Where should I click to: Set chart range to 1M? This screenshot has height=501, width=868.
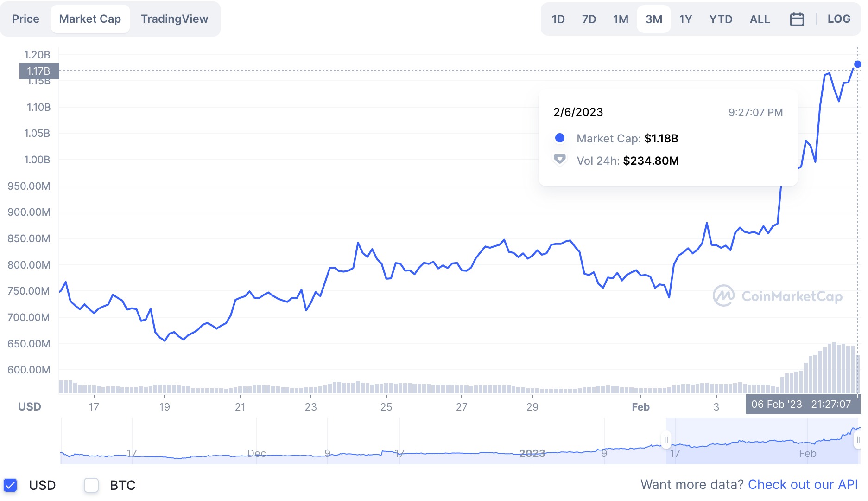(621, 19)
